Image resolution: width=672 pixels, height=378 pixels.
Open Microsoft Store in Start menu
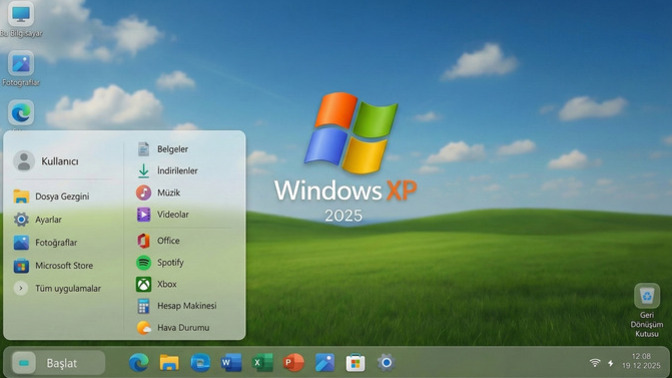click(53, 266)
